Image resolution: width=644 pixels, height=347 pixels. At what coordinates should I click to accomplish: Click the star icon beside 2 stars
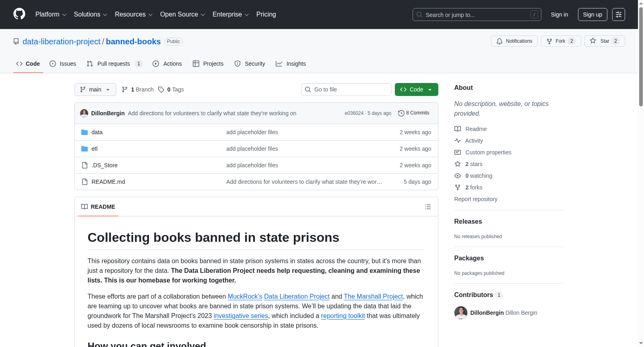tap(458, 164)
